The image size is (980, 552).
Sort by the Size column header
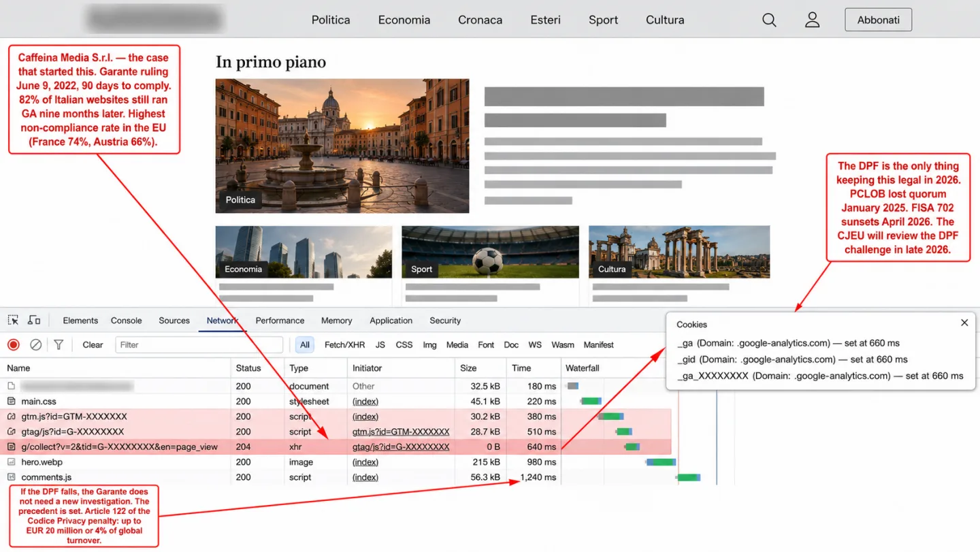pyautogui.click(x=468, y=368)
